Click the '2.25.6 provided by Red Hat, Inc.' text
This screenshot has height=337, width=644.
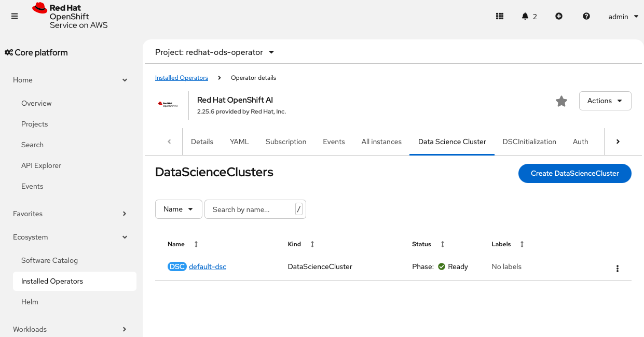tap(241, 111)
